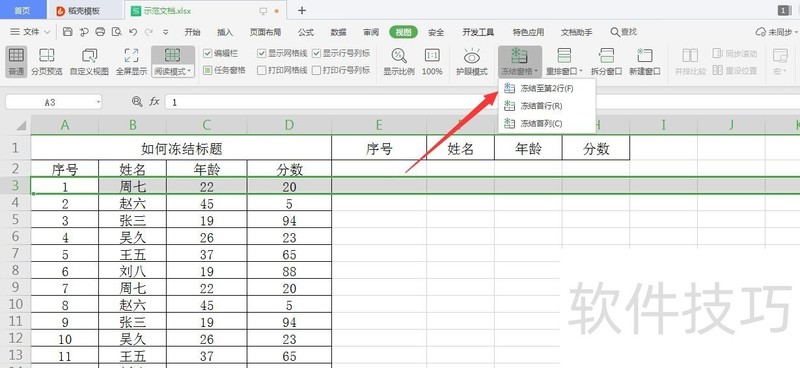Switch to the 稻壳模板 templates tab
This screenshot has height=368, width=800.
point(84,10)
